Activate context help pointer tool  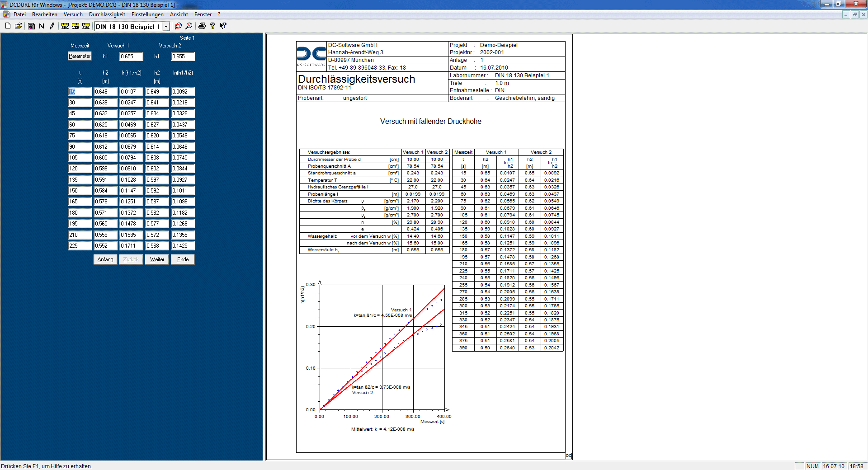click(223, 26)
